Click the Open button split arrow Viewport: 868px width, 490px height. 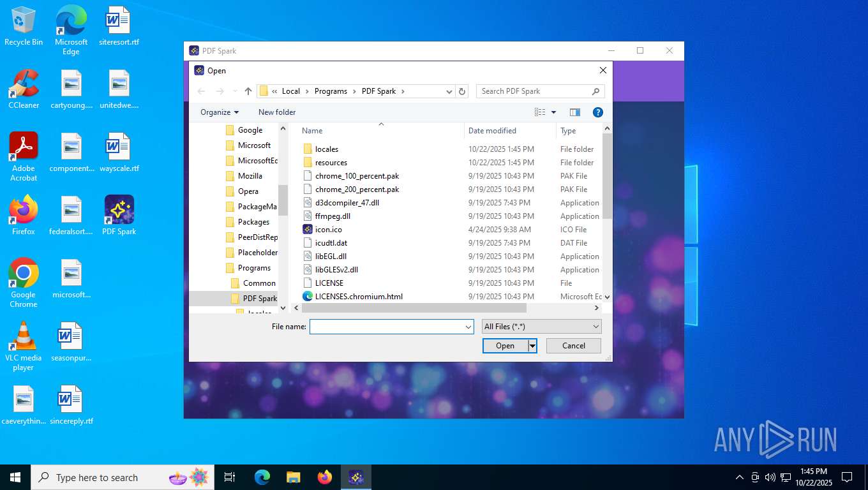(x=532, y=346)
